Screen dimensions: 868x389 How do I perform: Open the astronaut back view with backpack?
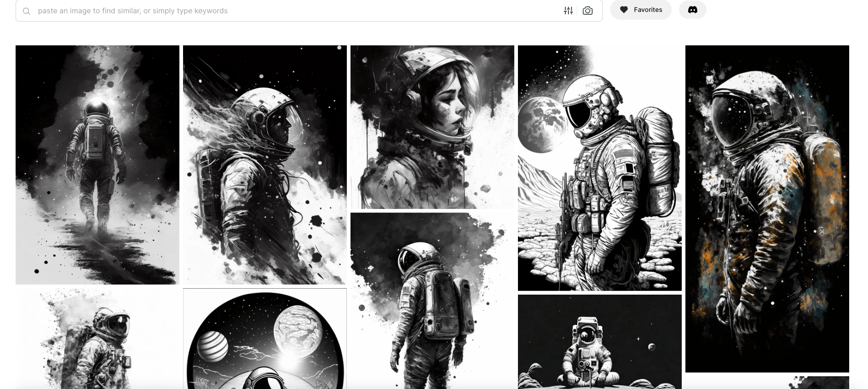pyautogui.click(x=432, y=301)
